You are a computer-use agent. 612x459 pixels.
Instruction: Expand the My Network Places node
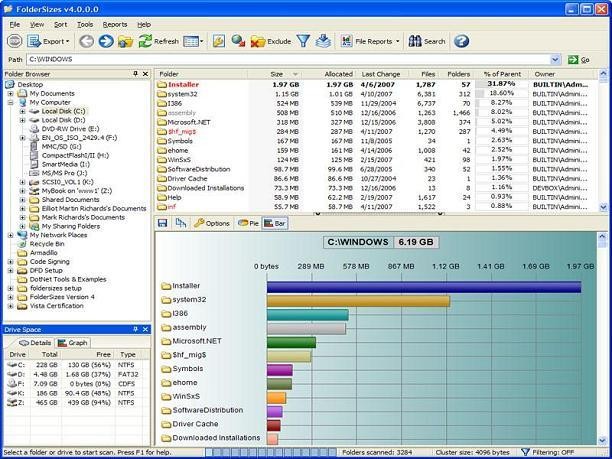tap(11, 235)
